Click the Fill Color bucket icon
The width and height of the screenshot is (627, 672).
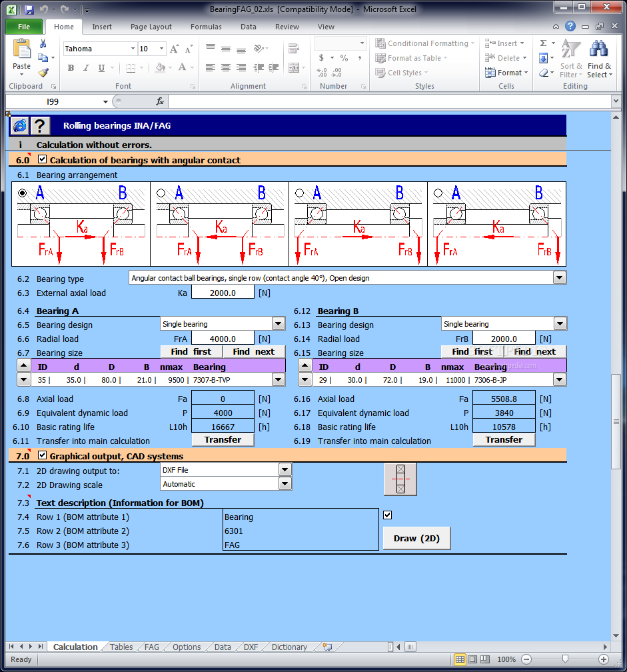(x=160, y=68)
